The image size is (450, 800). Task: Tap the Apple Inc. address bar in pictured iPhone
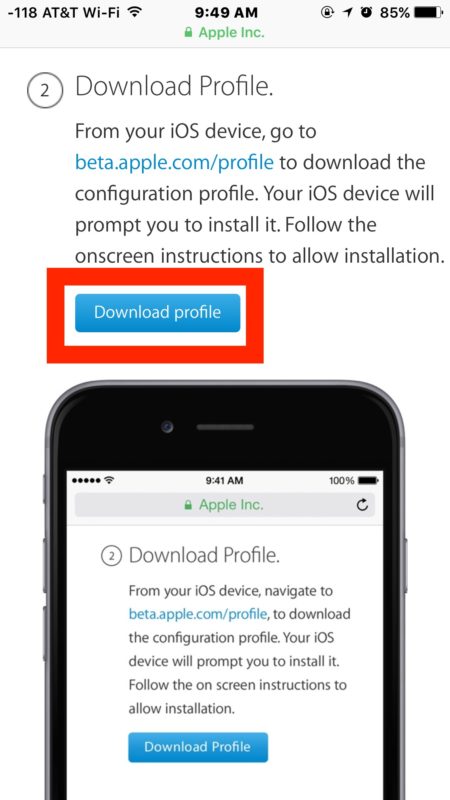(225, 505)
